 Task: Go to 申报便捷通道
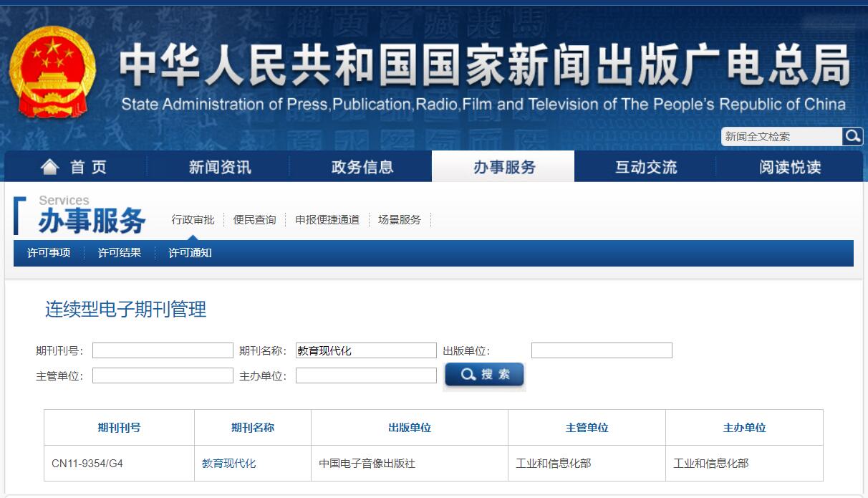pyautogui.click(x=327, y=220)
